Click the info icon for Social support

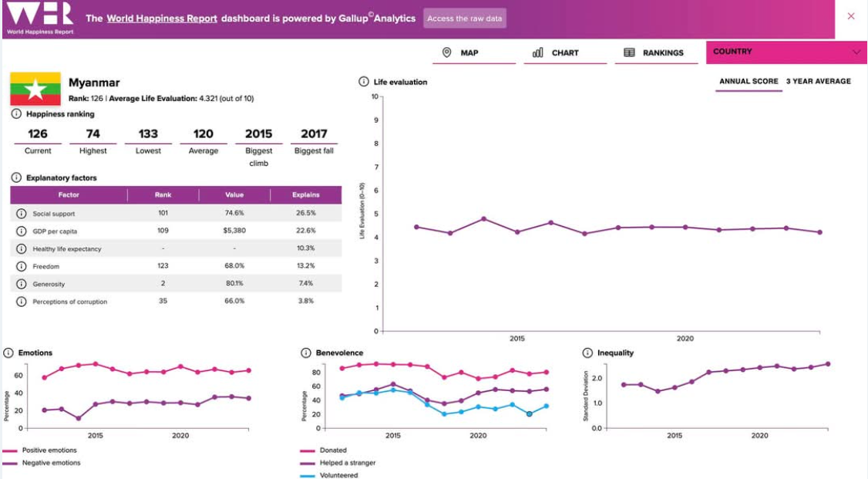21,213
